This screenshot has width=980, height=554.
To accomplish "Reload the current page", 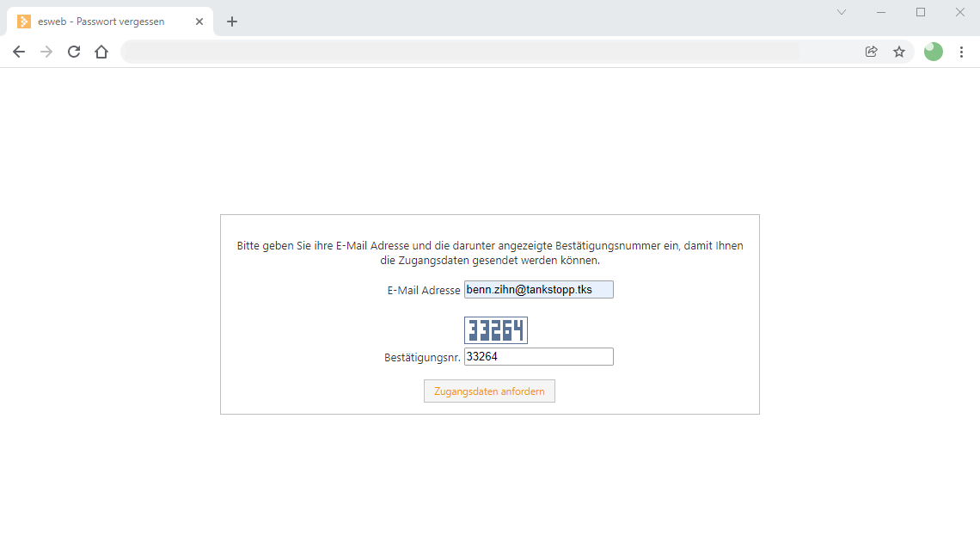I will point(74,52).
